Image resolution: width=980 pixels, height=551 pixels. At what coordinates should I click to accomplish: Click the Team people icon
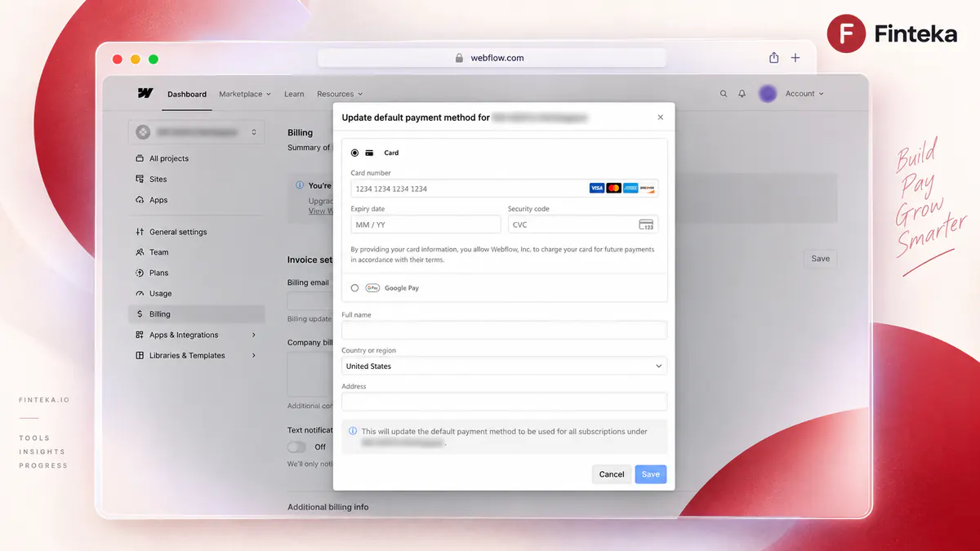140,252
